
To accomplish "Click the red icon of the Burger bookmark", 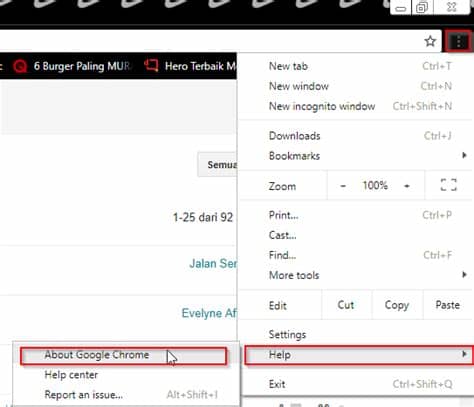I will tap(20, 66).
